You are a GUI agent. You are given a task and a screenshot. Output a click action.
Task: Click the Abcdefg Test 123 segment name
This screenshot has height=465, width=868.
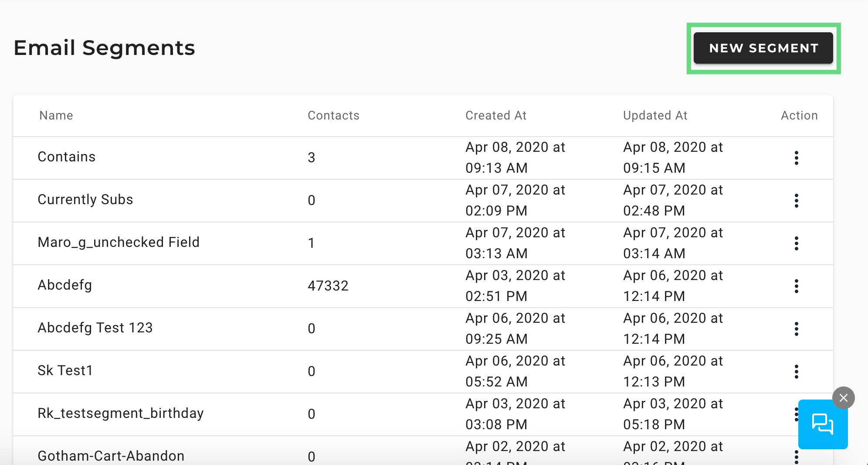(95, 328)
